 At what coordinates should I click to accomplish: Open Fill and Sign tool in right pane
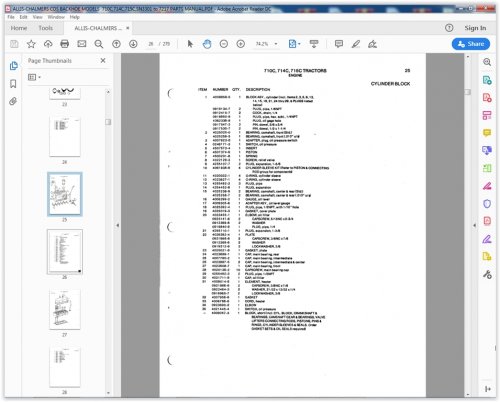point(487,239)
